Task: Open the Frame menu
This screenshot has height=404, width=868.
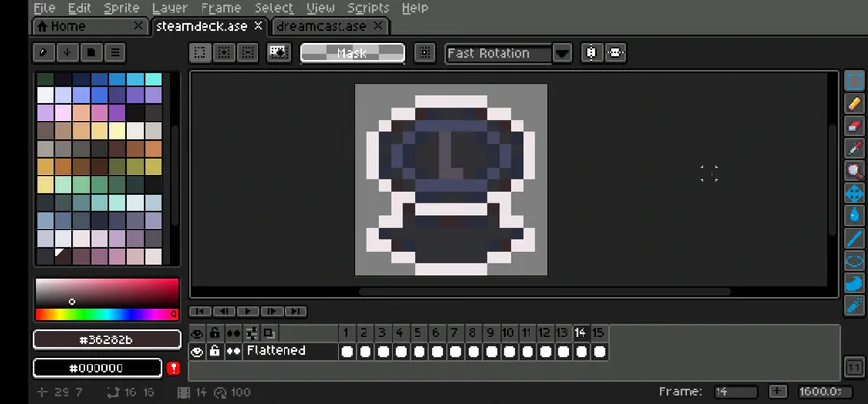Action: point(221,8)
